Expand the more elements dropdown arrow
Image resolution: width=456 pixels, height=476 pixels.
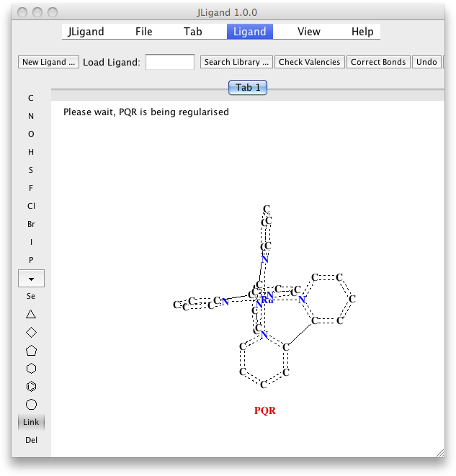[31, 278]
